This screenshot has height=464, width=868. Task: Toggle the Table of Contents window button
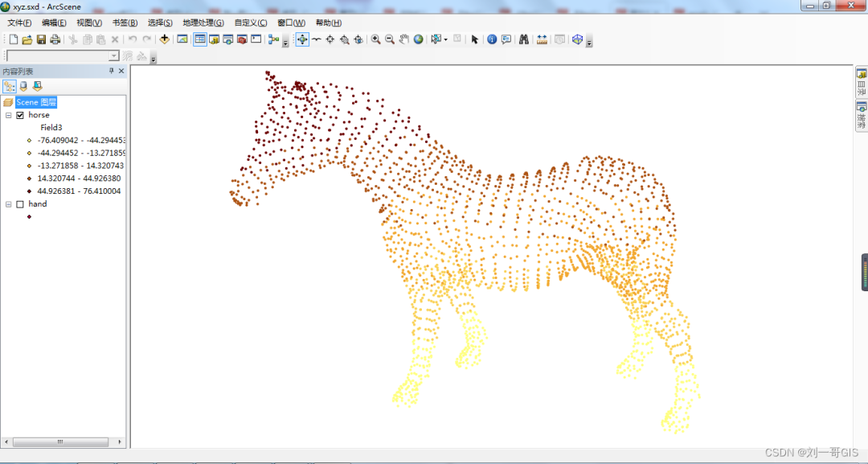200,39
